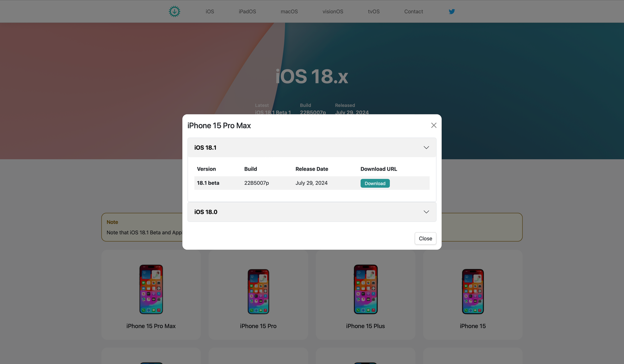Click the Release Date column header
This screenshot has width=624, height=364.
312,169
